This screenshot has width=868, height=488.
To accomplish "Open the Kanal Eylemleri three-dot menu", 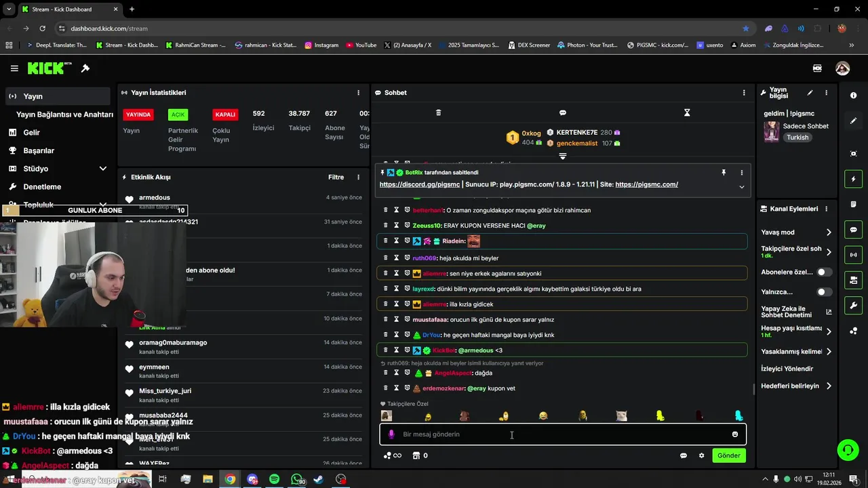I will pyautogui.click(x=826, y=209).
